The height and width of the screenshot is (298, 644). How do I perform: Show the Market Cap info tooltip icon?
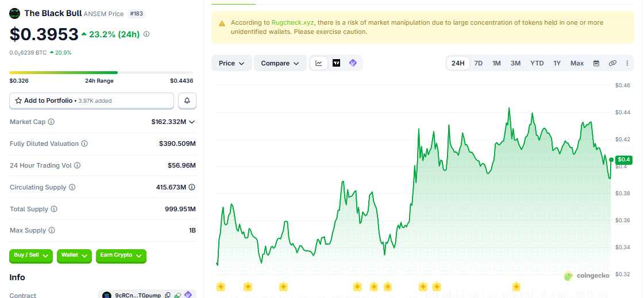[x=51, y=122]
